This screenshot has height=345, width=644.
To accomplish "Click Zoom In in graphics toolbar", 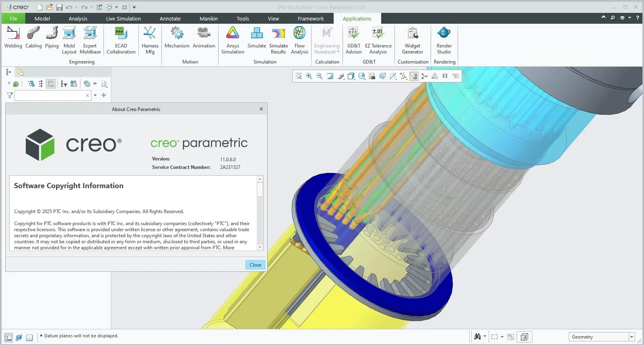I will [309, 76].
